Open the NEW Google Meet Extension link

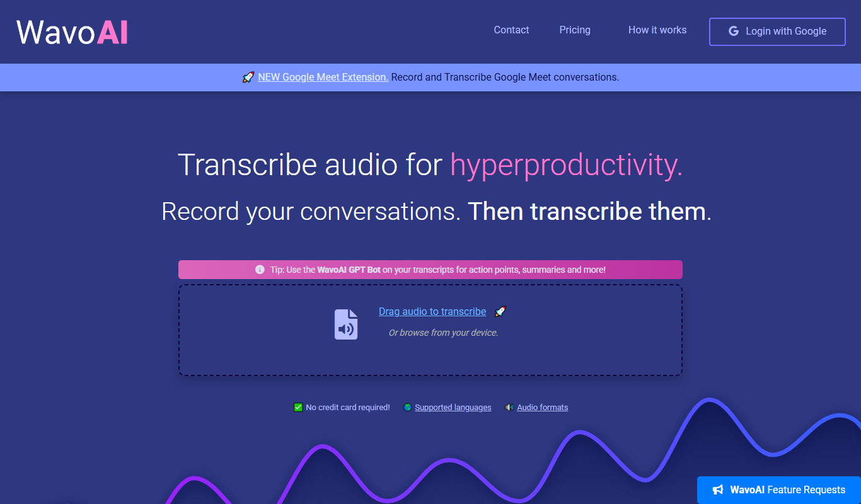pos(323,77)
